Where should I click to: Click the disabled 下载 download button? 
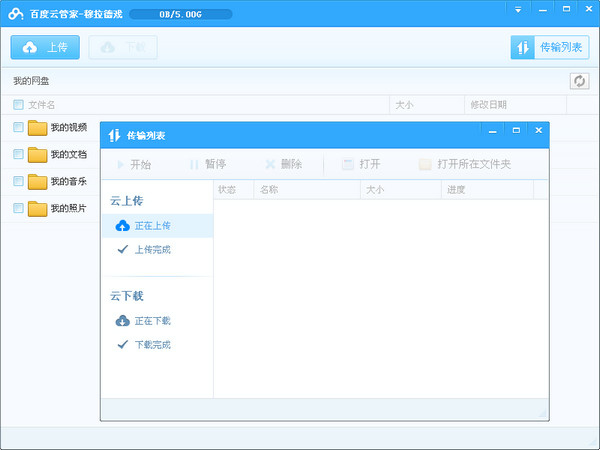pyautogui.click(x=123, y=47)
